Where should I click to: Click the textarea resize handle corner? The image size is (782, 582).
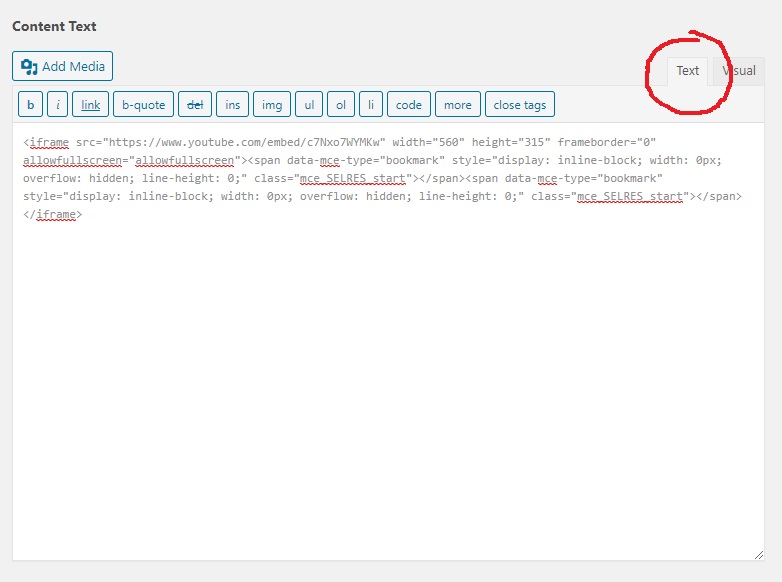tap(759, 554)
